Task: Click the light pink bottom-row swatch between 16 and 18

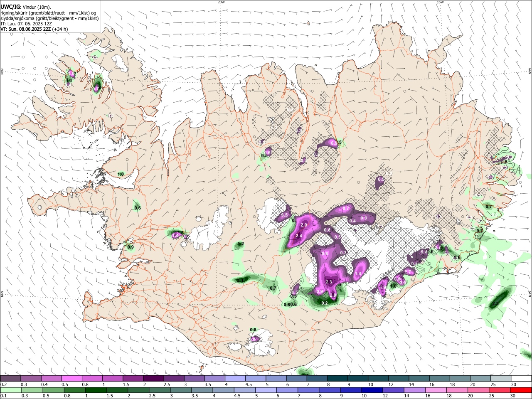Action: click(x=436, y=390)
